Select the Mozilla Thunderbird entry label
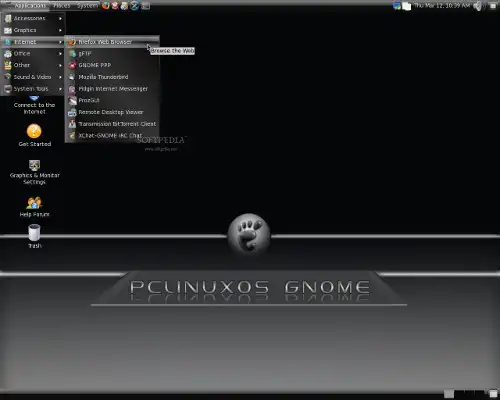The width and height of the screenshot is (500, 400). tap(103, 77)
